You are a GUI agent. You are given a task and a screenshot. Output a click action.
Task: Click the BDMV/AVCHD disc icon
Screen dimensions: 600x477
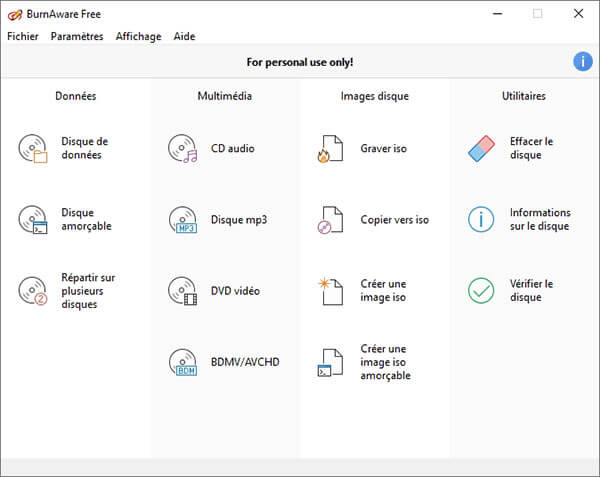(183, 362)
